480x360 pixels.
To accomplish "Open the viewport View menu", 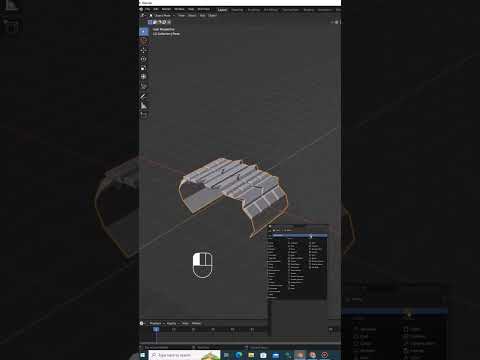I will click(x=181, y=15).
